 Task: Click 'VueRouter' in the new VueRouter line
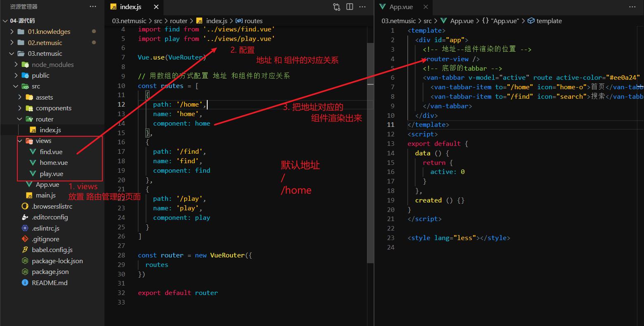(227, 255)
